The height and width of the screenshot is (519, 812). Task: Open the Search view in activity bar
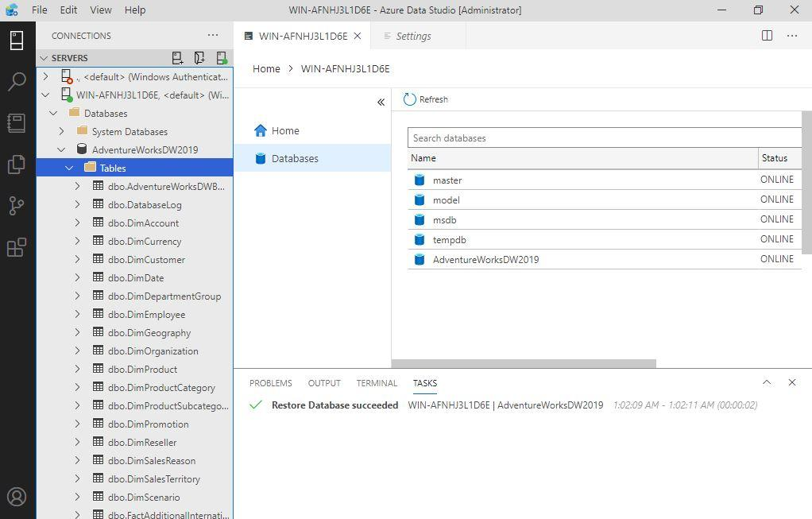(x=17, y=82)
